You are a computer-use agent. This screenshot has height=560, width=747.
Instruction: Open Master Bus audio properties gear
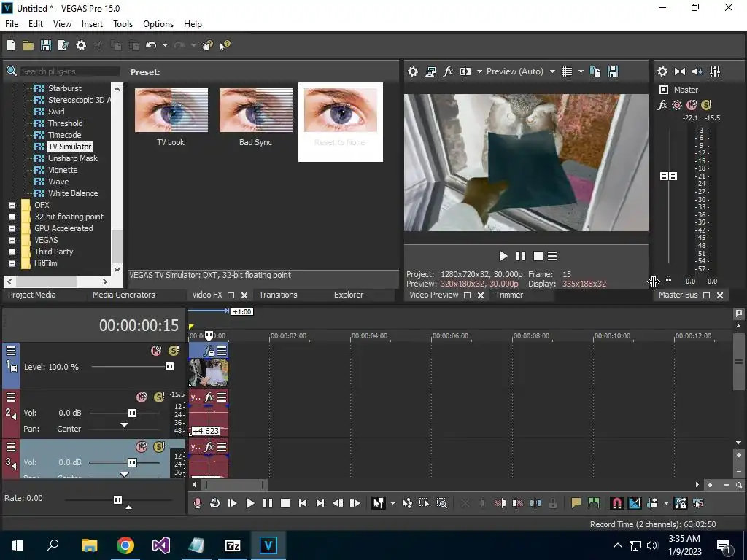point(662,71)
